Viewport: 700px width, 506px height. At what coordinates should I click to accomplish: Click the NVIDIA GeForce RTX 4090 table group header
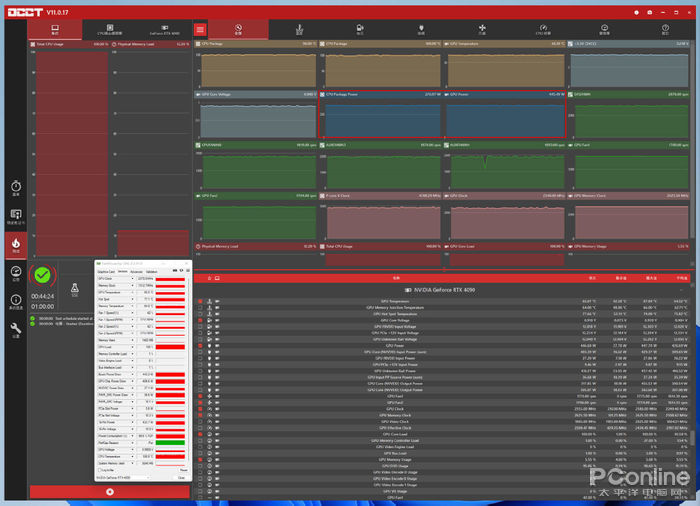point(442,290)
